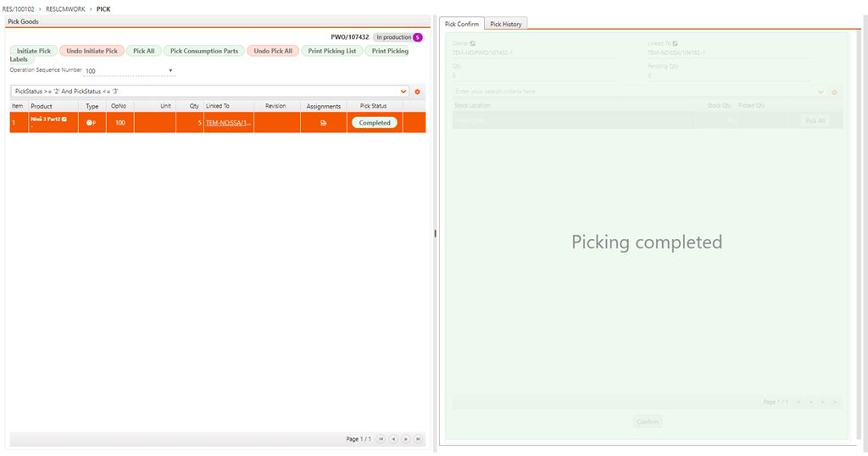Viewport: 868px width, 456px height.
Task: Click the type icon in the Type column
Action: [x=92, y=123]
